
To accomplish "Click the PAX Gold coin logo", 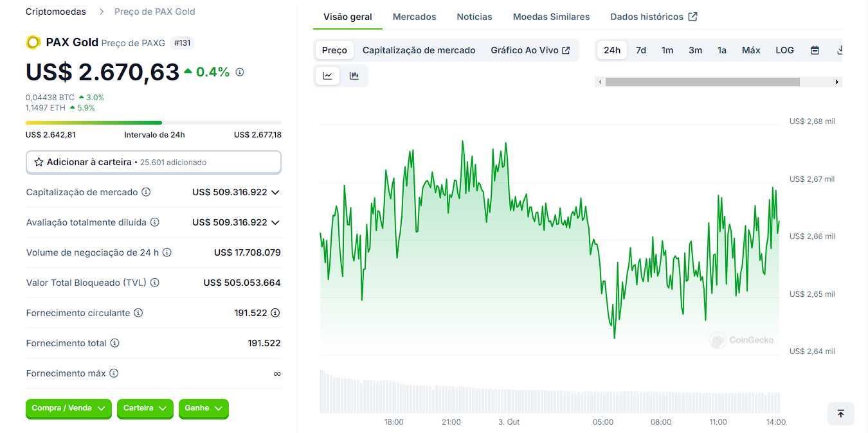I will click(33, 42).
